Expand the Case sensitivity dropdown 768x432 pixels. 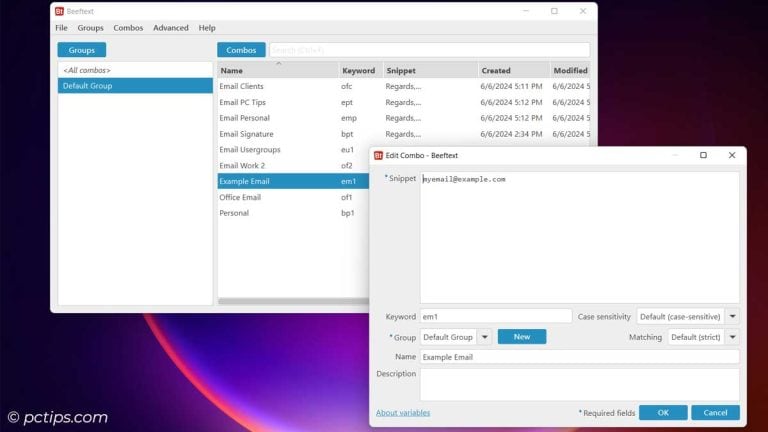click(732, 316)
